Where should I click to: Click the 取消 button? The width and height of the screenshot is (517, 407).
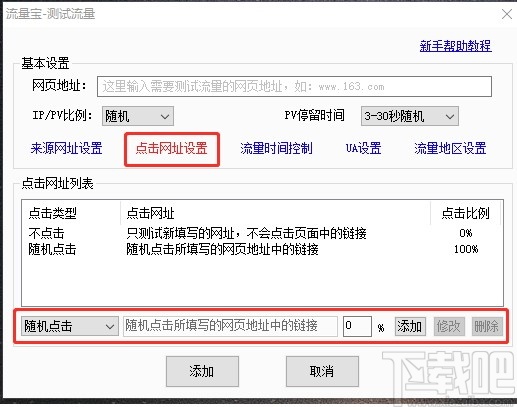pyautogui.click(x=322, y=371)
